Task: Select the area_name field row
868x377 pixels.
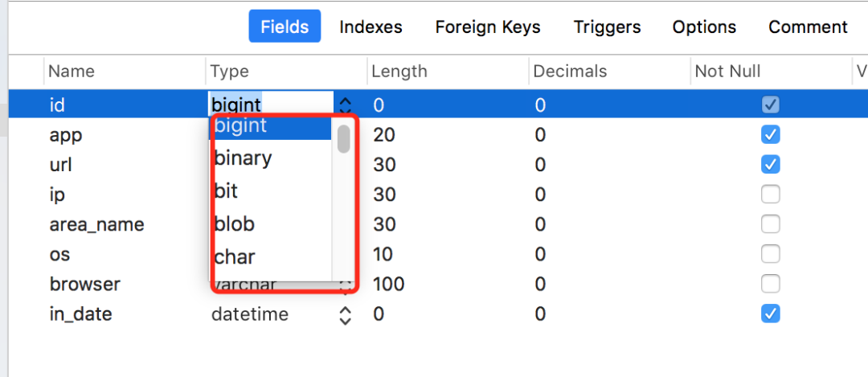Action: (96, 224)
